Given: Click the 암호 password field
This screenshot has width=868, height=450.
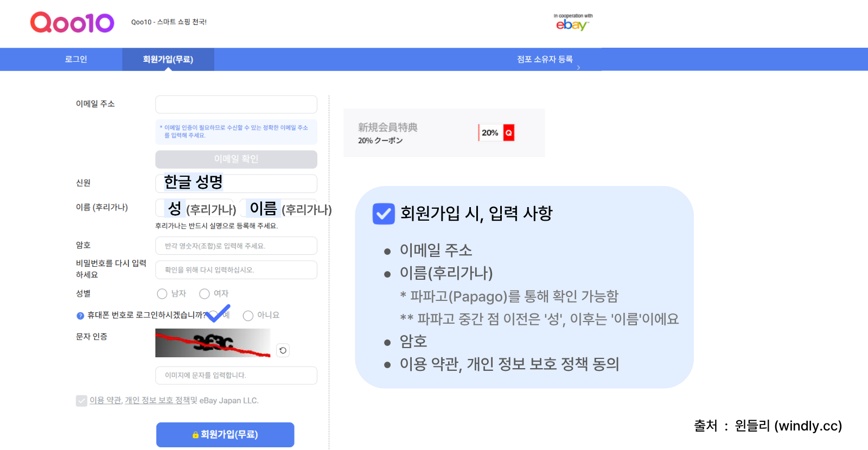Looking at the screenshot, I should [x=236, y=246].
